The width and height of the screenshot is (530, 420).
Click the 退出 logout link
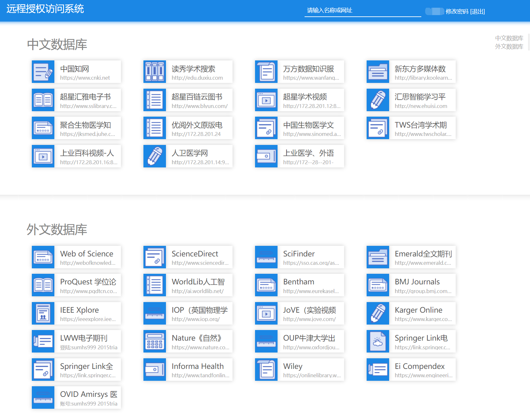(x=478, y=12)
